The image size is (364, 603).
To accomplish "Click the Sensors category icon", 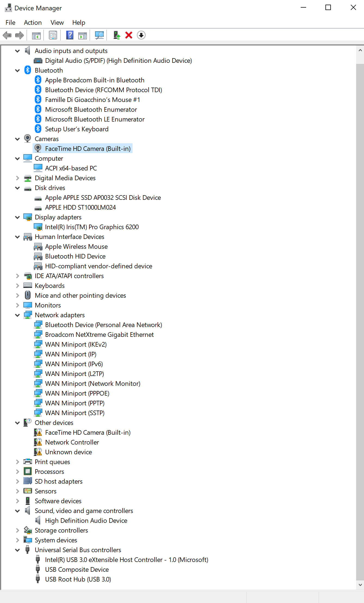I will pos(28,491).
